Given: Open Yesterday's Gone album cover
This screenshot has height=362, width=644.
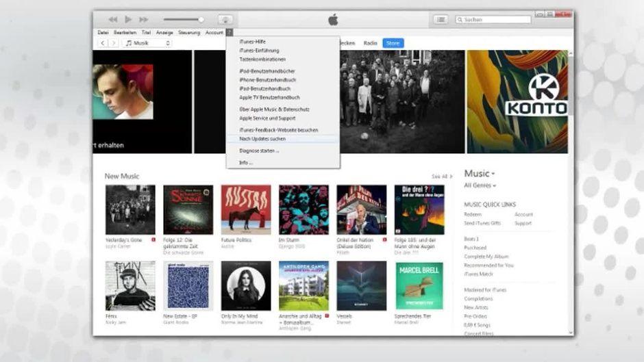Looking at the screenshot, I should point(130,209).
